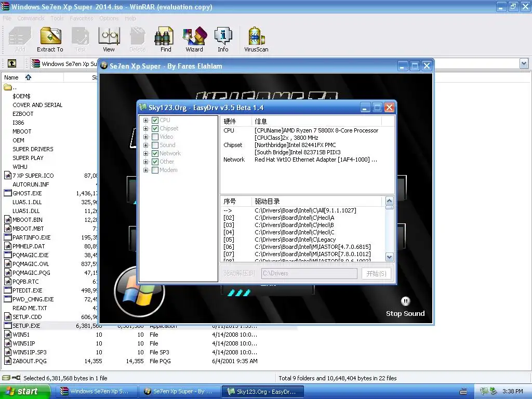This screenshot has height=399, width=532.
Task: Expand the Modem tree node
Action: tap(145, 170)
